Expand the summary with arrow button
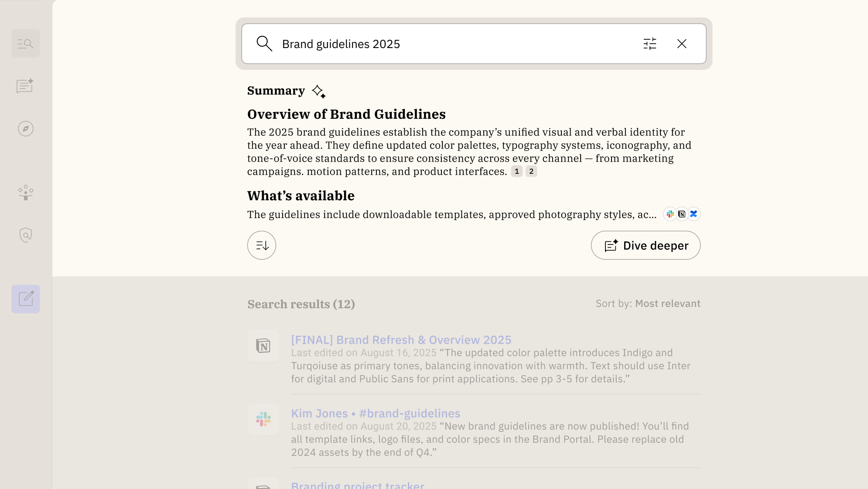 tap(262, 245)
